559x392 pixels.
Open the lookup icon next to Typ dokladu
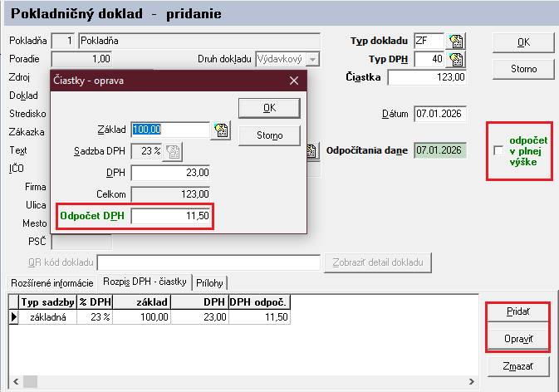(456, 42)
